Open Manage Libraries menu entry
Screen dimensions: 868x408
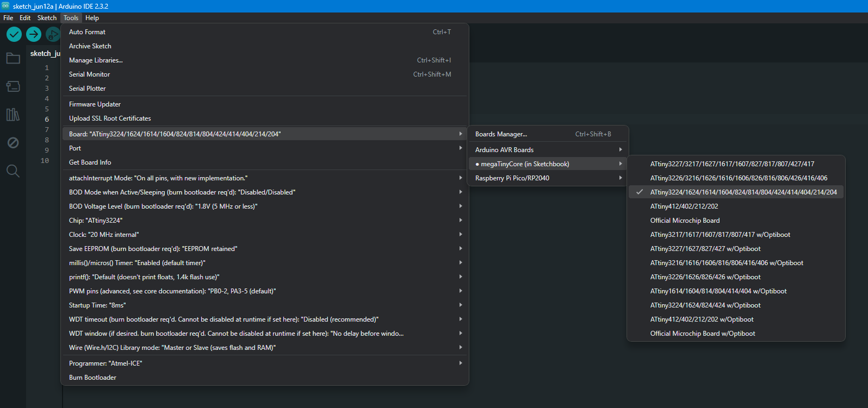(265, 60)
